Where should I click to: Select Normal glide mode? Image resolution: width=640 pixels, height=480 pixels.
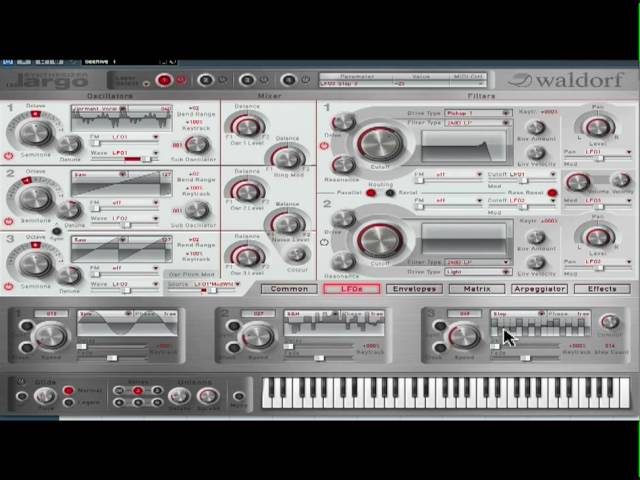pyautogui.click(x=69, y=391)
